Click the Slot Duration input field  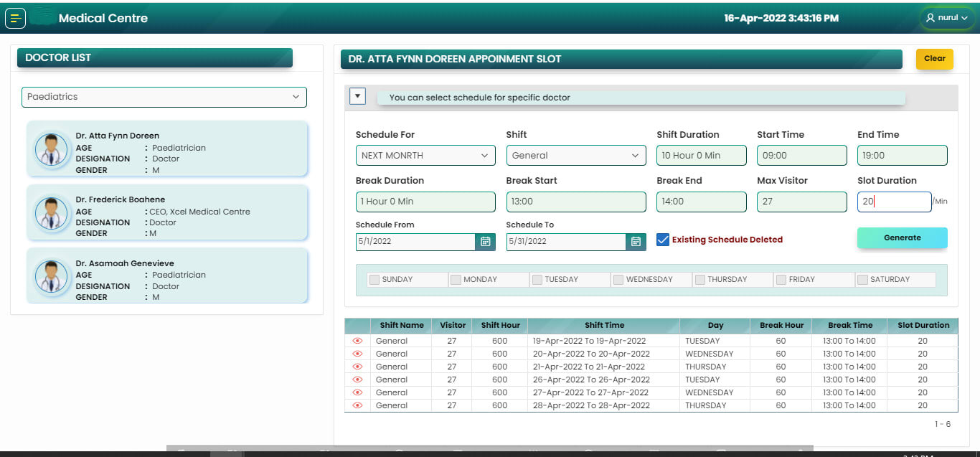[894, 202]
